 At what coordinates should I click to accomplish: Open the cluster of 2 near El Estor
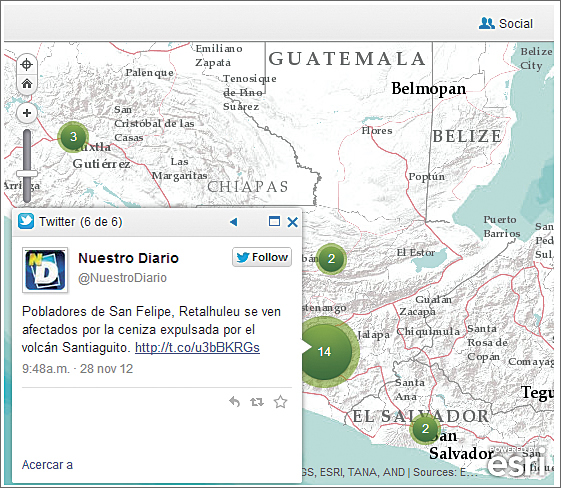coord(331,259)
